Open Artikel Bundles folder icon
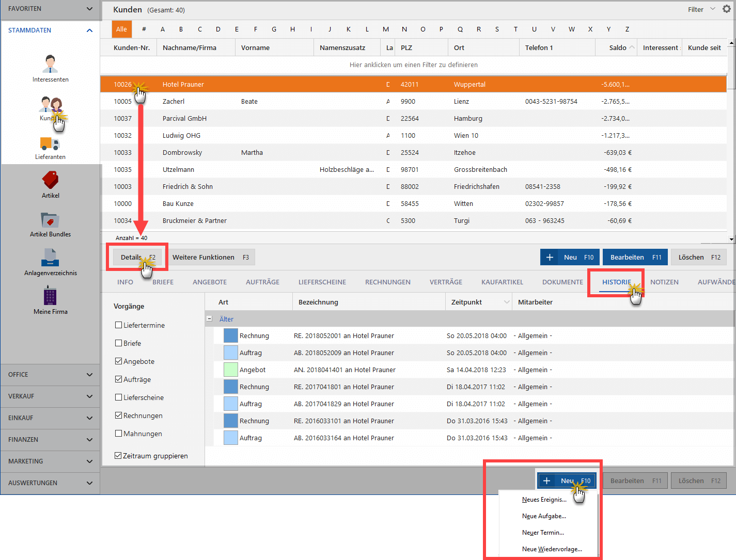736x560 pixels. point(50,219)
